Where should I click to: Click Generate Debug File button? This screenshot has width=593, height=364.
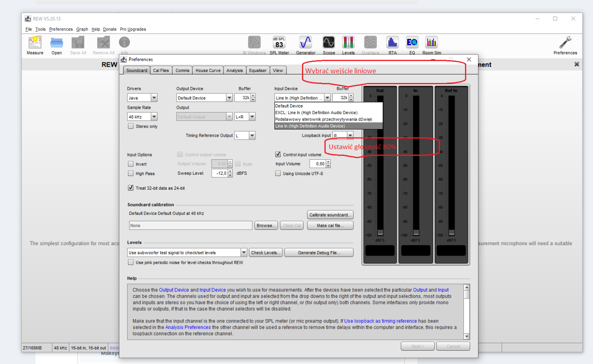pyautogui.click(x=319, y=253)
